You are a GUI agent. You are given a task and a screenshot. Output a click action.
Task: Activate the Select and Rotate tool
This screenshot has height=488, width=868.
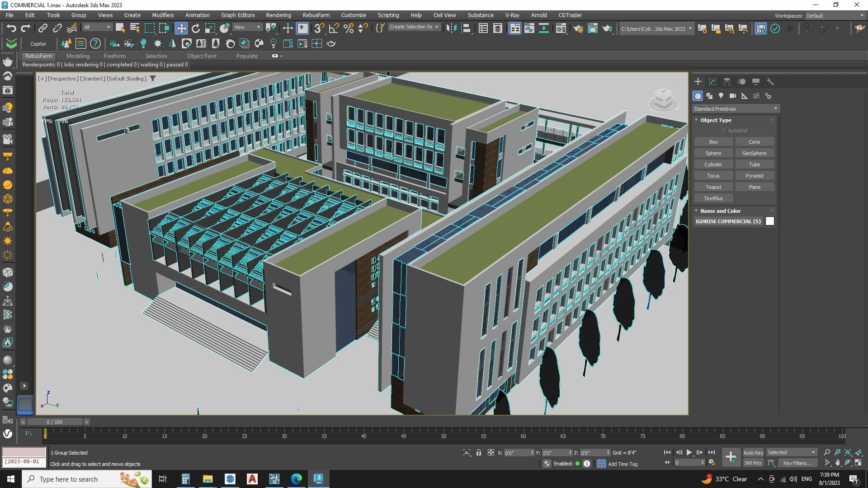point(196,28)
